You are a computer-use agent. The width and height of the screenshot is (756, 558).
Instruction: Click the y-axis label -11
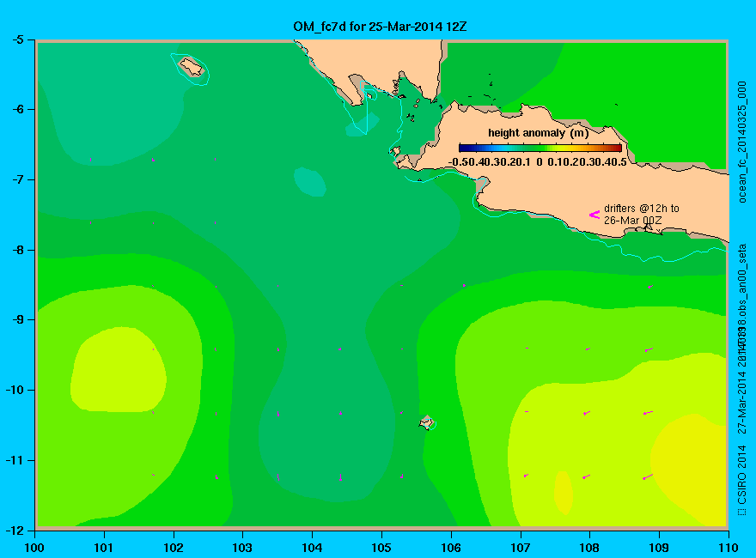point(15,460)
